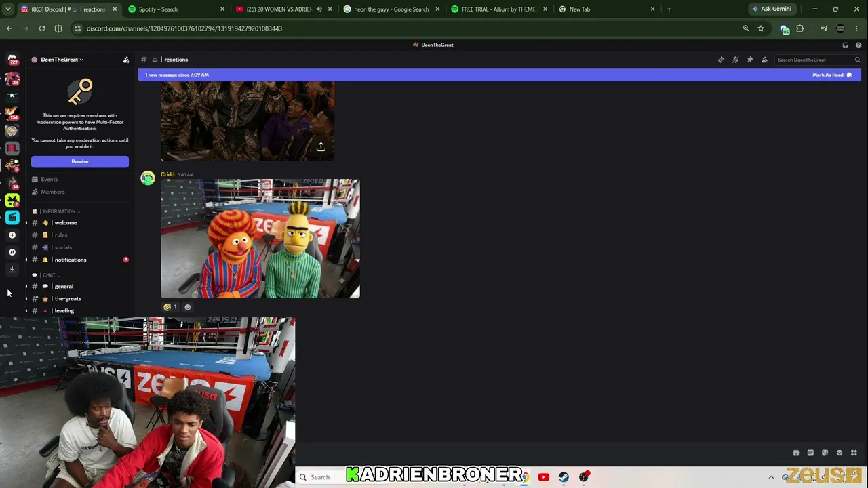The image size is (868, 488).
Task: Open the Discord inbox icon
Action: [846, 45]
